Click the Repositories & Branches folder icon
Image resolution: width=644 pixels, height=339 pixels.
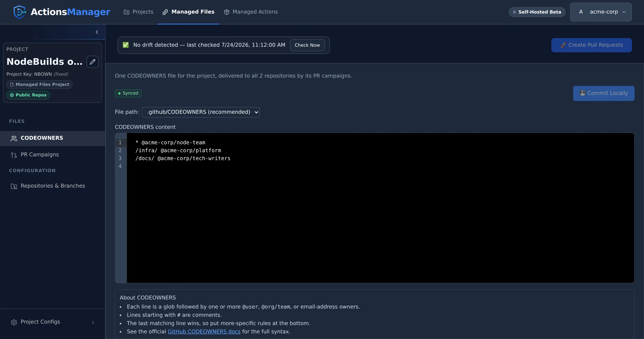pyautogui.click(x=14, y=186)
